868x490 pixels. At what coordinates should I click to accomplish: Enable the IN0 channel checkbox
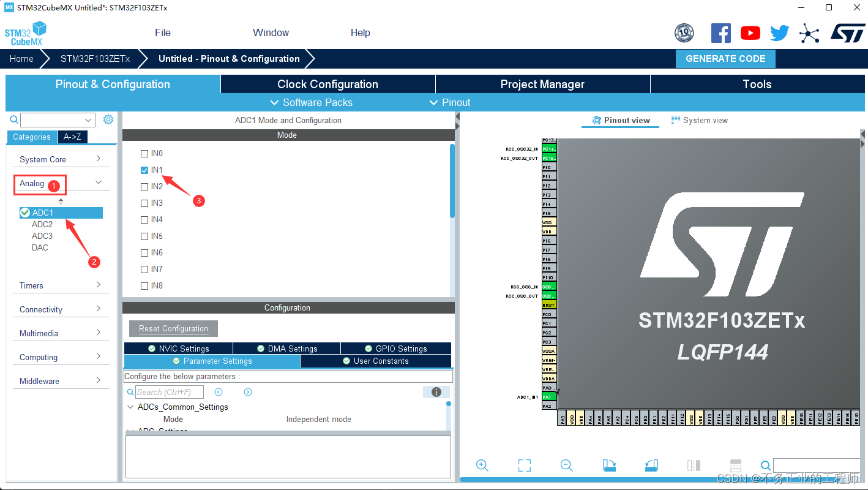point(144,154)
